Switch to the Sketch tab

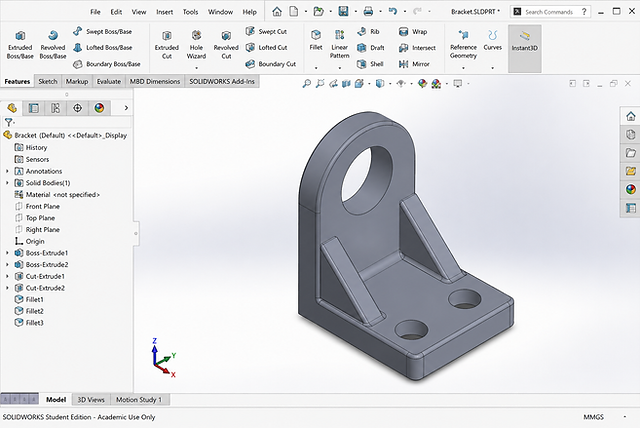click(x=48, y=82)
